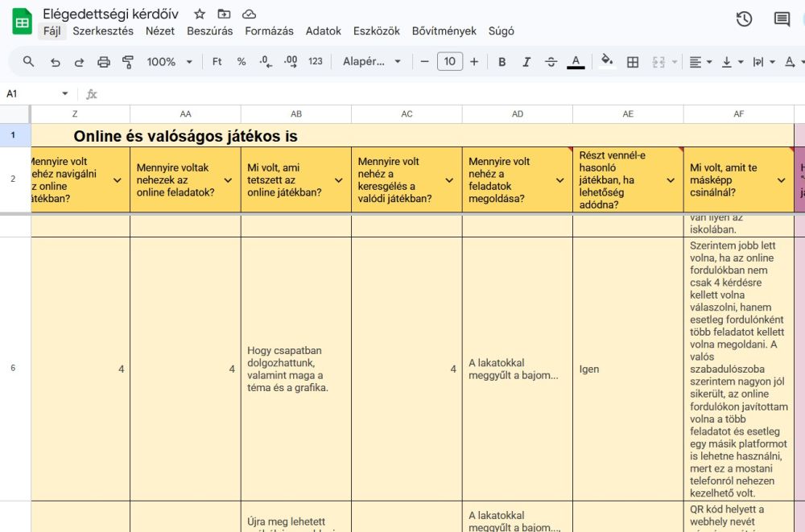Image resolution: width=805 pixels, height=532 pixels.
Task: Open filter dropdown in column AB header
Action: pyautogui.click(x=339, y=180)
